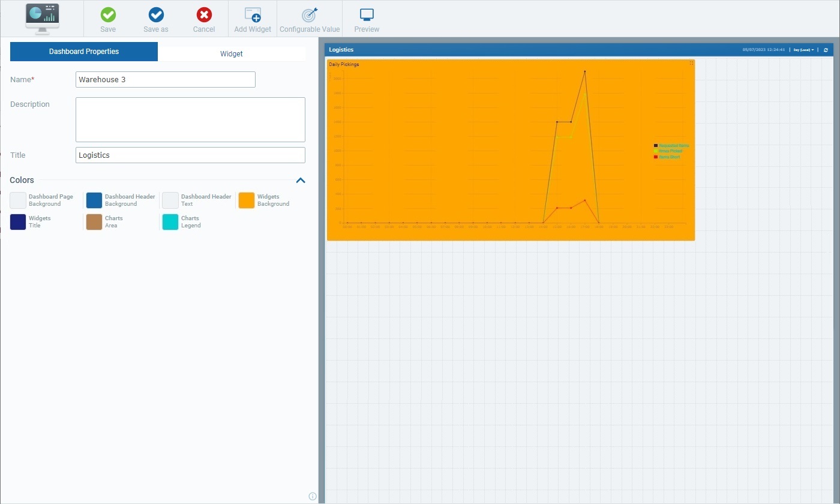Click the Daily Pickings widget title

[344, 64]
